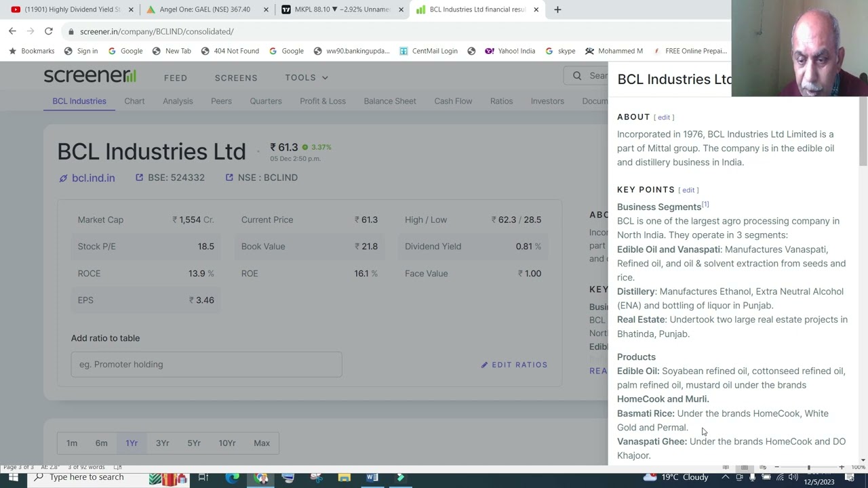Image resolution: width=868 pixels, height=488 pixels.
Task: Launch Microsoft Edge from the taskbar
Action: [232, 477]
